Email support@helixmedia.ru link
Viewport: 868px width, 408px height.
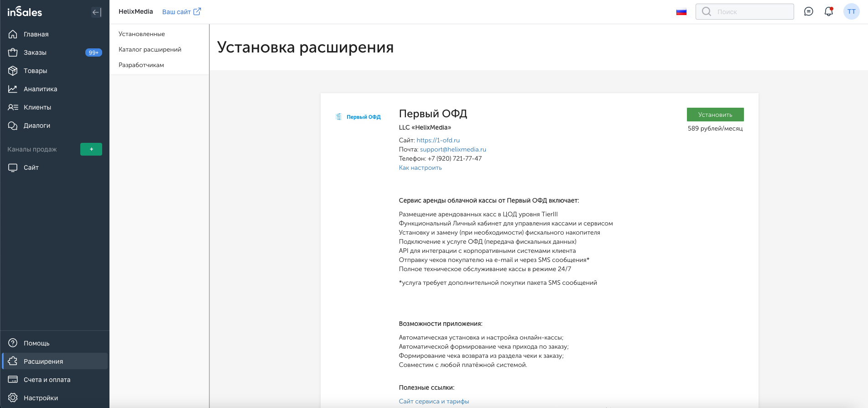click(453, 149)
